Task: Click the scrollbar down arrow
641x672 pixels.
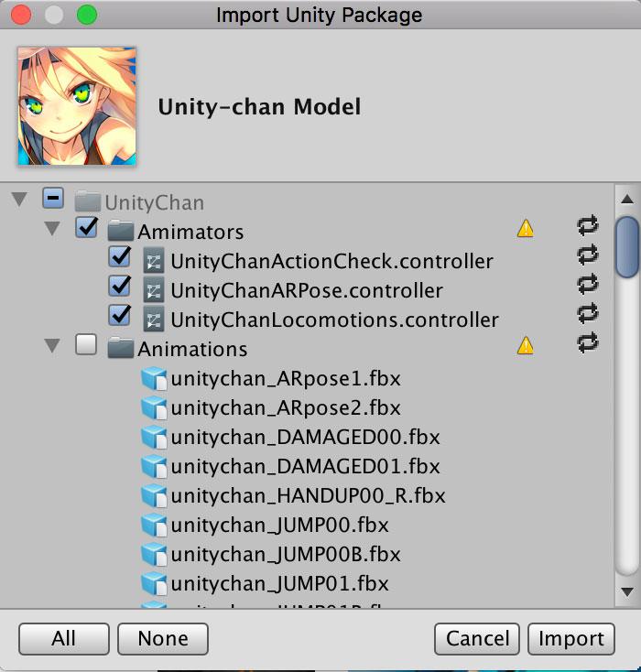Action: click(627, 591)
